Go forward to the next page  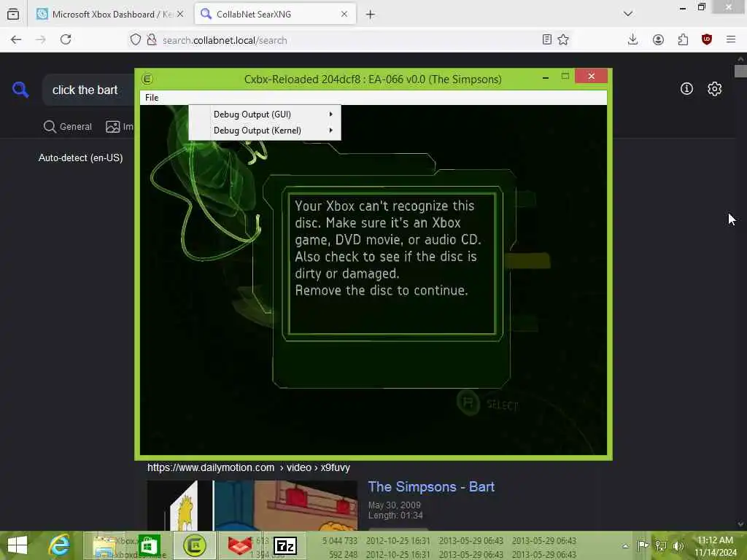41,40
